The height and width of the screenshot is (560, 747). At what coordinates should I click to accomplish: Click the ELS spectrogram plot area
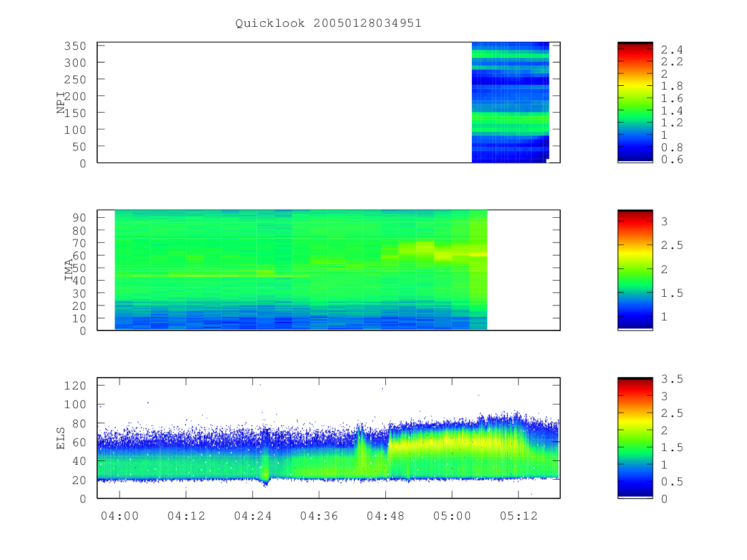(329, 437)
